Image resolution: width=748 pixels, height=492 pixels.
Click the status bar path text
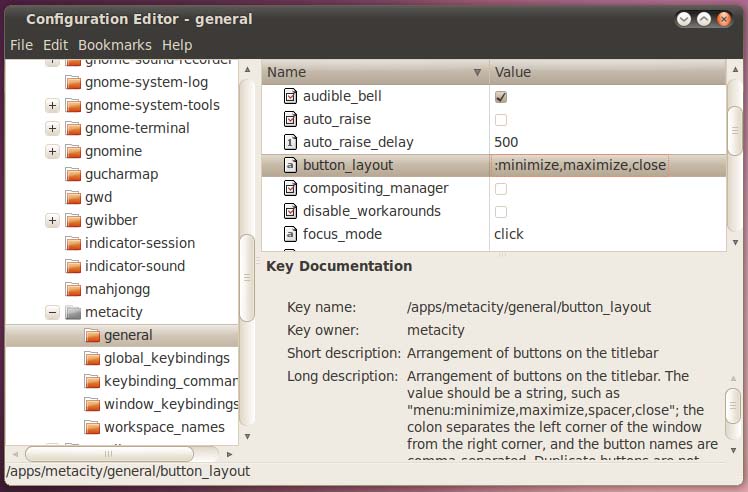129,471
